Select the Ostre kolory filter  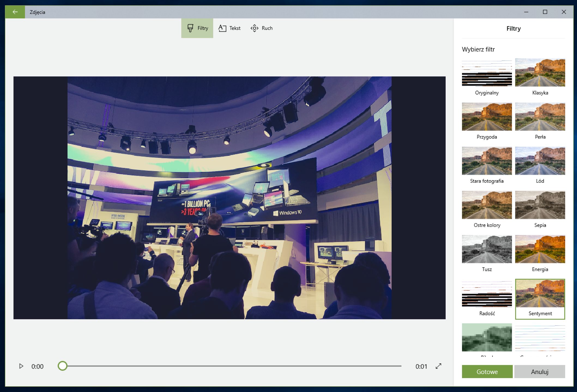pyautogui.click(x=487, y=205)
